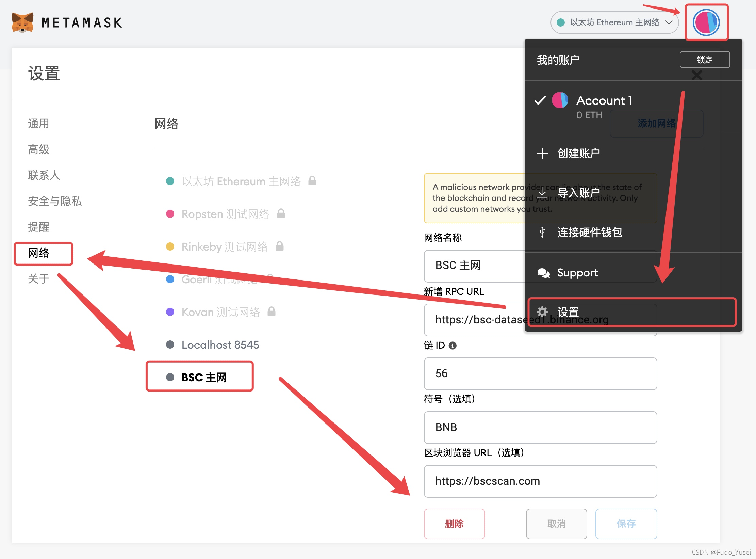756x559 pixels.
Task: Open the Alerts (提醒) settings tab
Action: [38, 227]
